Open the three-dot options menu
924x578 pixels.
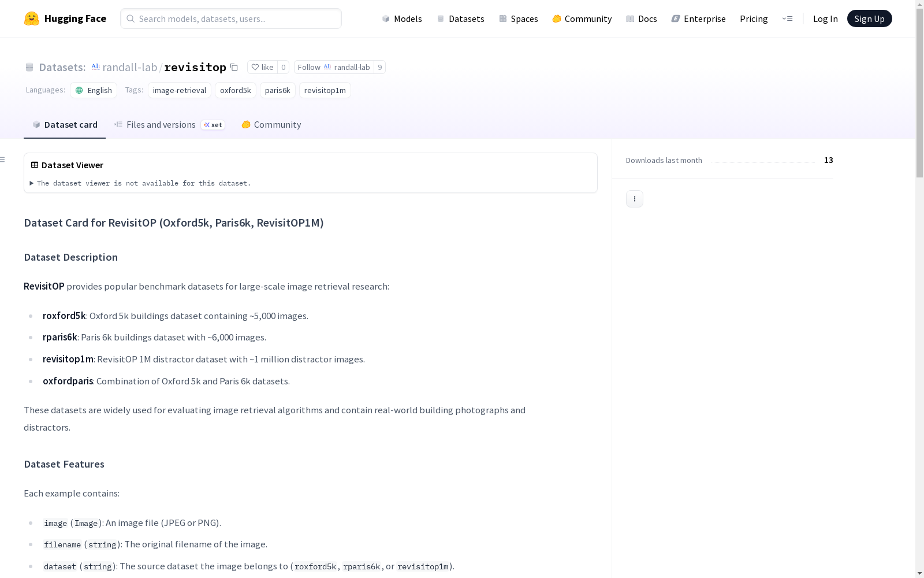point(635,199)
